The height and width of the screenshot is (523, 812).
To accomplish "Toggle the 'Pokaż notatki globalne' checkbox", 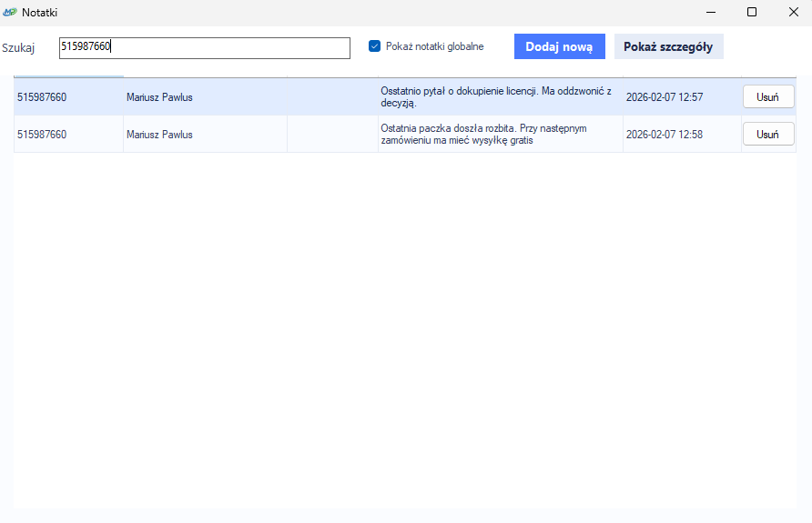I will click(374, 46).
